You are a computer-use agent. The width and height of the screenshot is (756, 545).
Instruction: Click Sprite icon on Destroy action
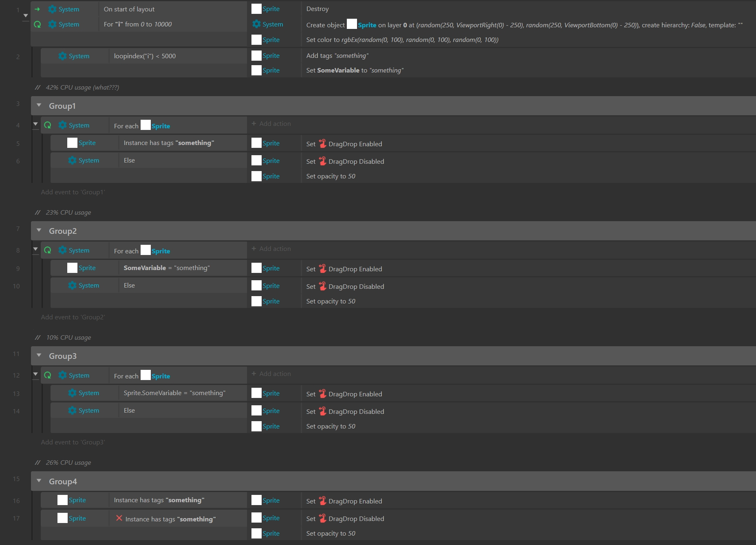[x=256, y=9]
